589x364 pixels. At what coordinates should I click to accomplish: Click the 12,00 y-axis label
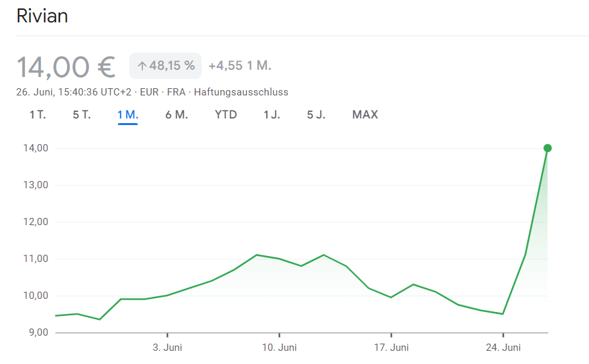coord(36,222)
